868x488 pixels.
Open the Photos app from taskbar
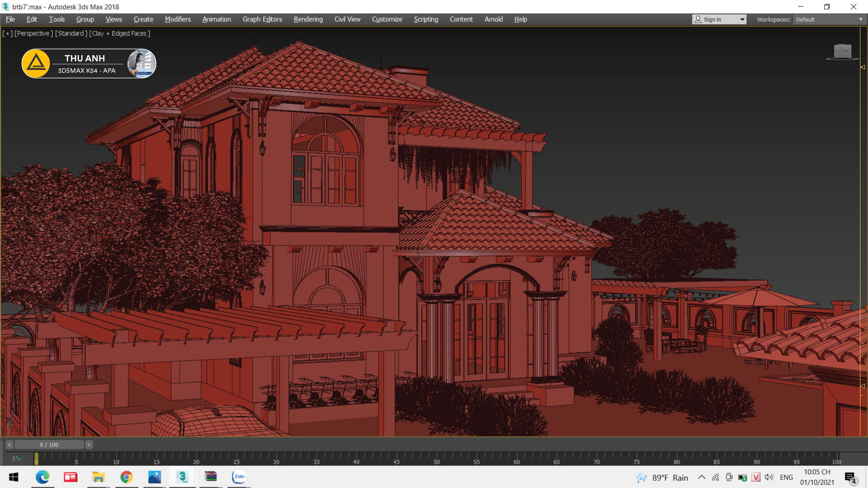click(x=155, y=477)
